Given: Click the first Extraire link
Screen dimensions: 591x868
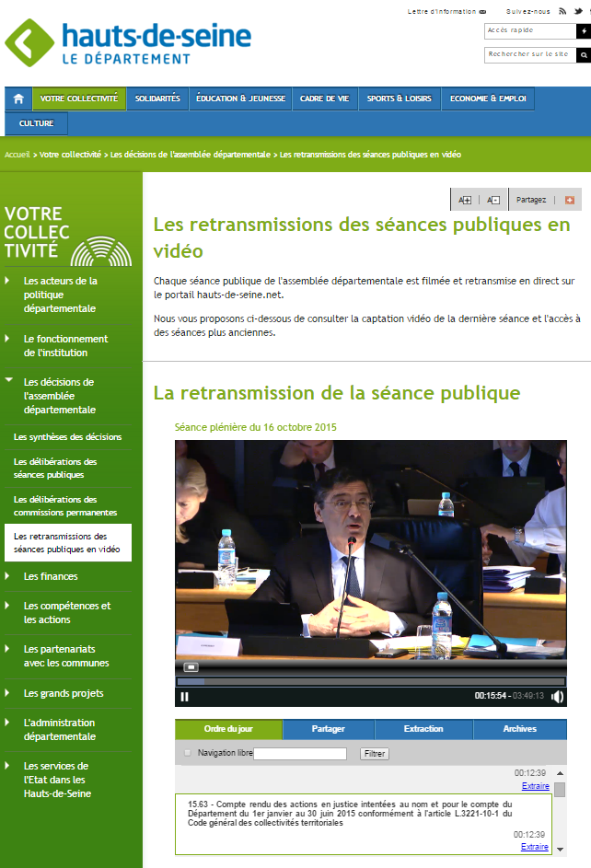Looking at the screenshot, I should point(535,786).
